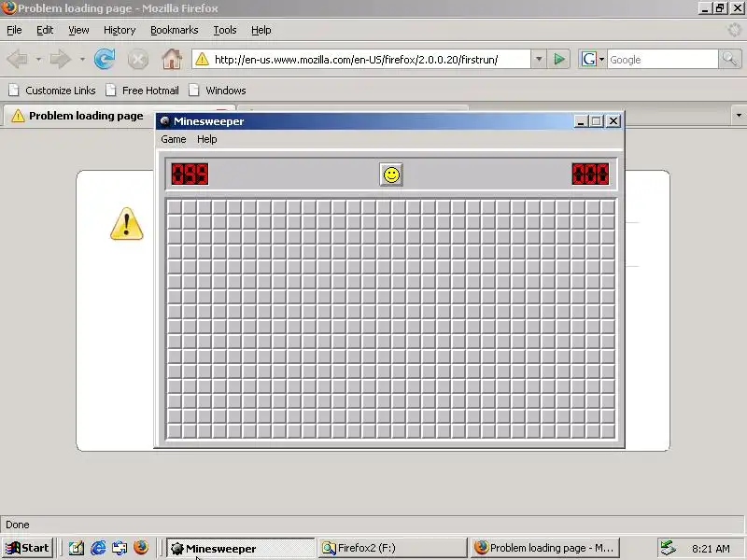Click the Firefox activity throbber icon

tap(734, 30)
